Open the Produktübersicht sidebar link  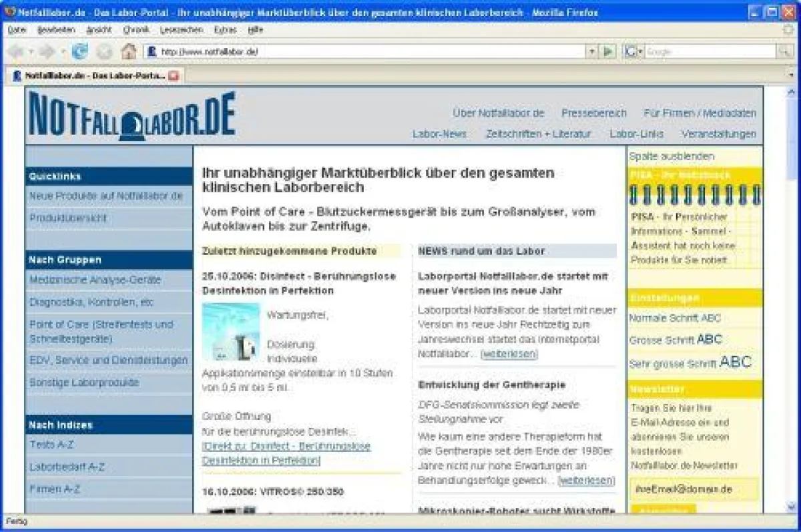(x=66, y=217)
